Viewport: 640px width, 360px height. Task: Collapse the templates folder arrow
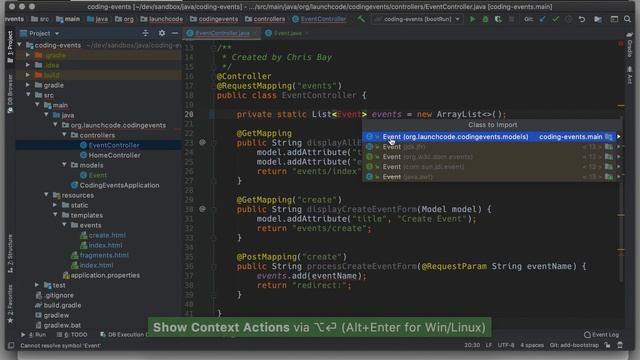55,215
